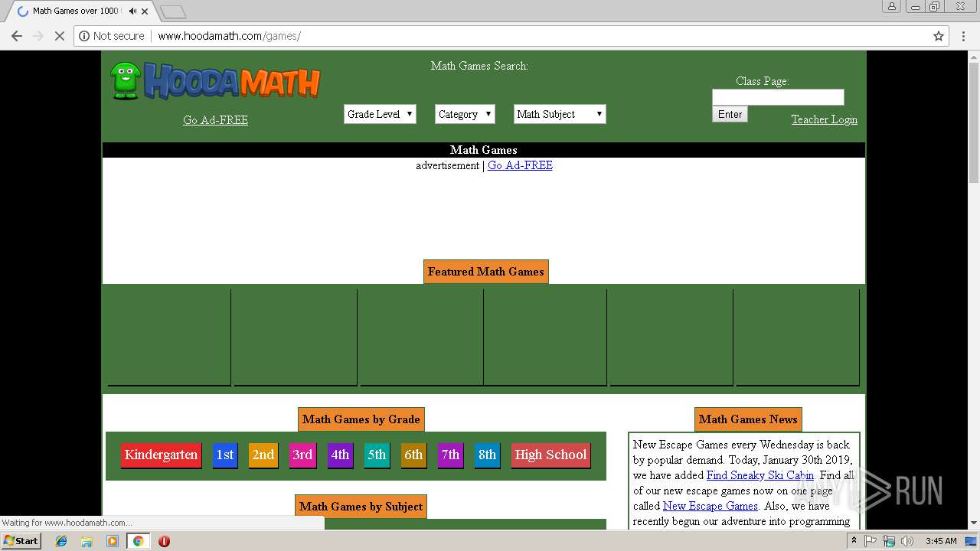Select the Chrome icon in the taskbar
Screen dimensions: 980x551
pos(138,541)
